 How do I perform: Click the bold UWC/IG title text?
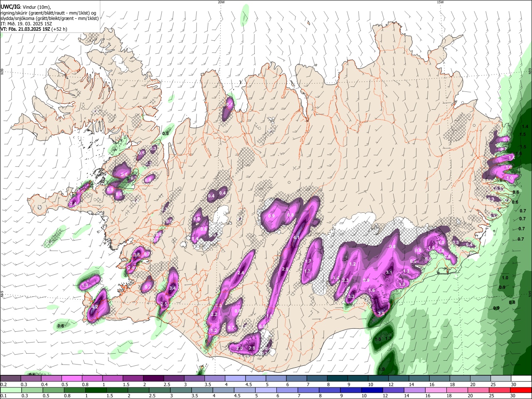pos(10,7)
